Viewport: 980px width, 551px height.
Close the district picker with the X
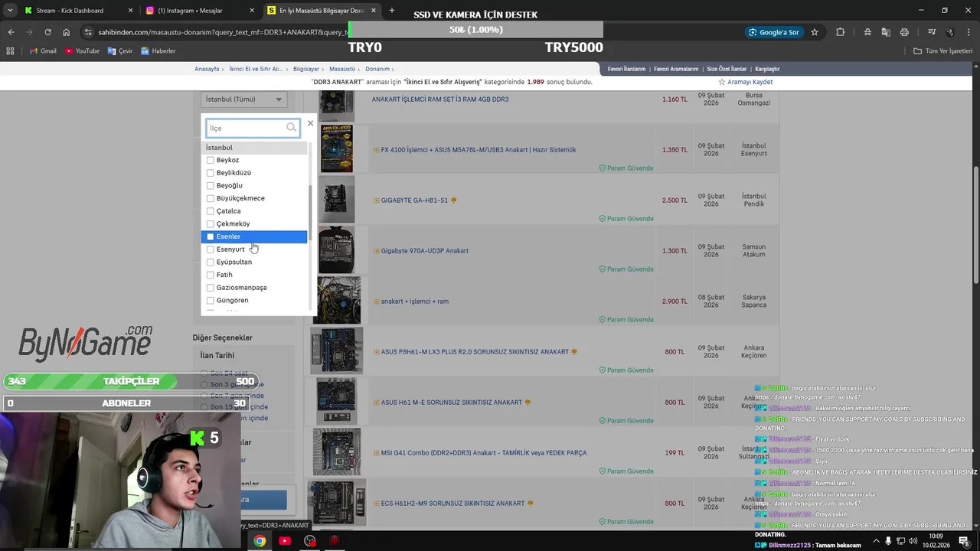coord(310,123)
